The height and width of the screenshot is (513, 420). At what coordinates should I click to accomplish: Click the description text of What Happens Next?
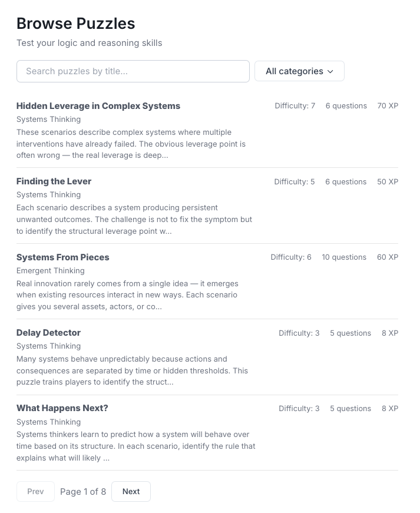coord(135,446)
